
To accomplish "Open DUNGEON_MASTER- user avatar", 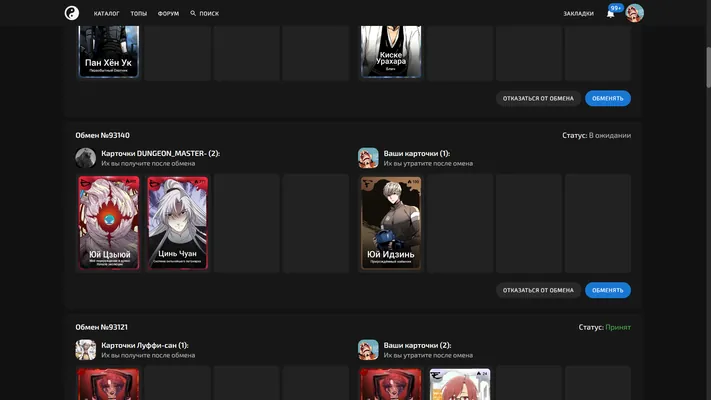I will click(86, 158).
